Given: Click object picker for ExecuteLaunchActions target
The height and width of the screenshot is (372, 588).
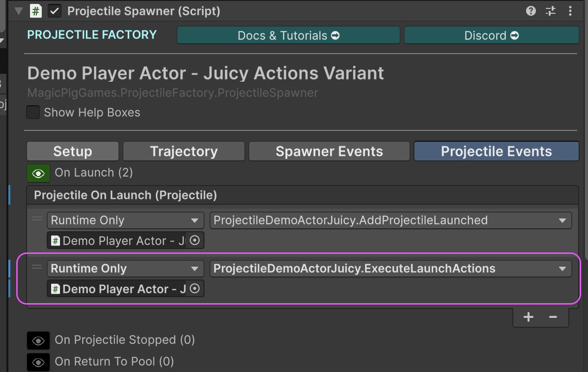Looking at the screenshot, I should tap(195, 289).
